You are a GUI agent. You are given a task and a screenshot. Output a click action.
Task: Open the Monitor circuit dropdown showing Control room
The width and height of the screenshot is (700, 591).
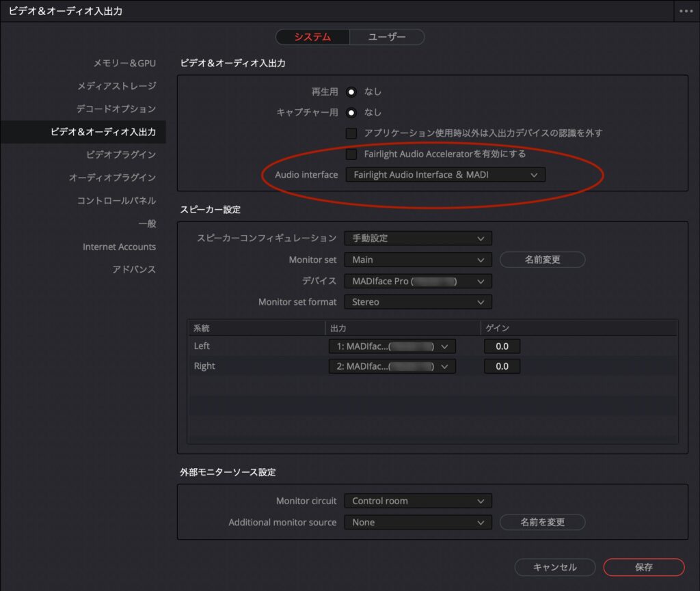[x=418, y=501]
